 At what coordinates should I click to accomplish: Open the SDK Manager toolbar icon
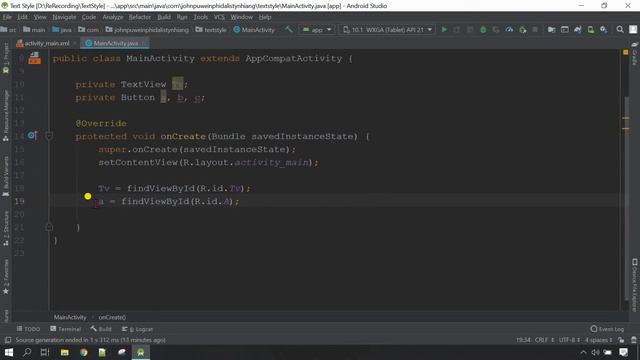[603, 29]
